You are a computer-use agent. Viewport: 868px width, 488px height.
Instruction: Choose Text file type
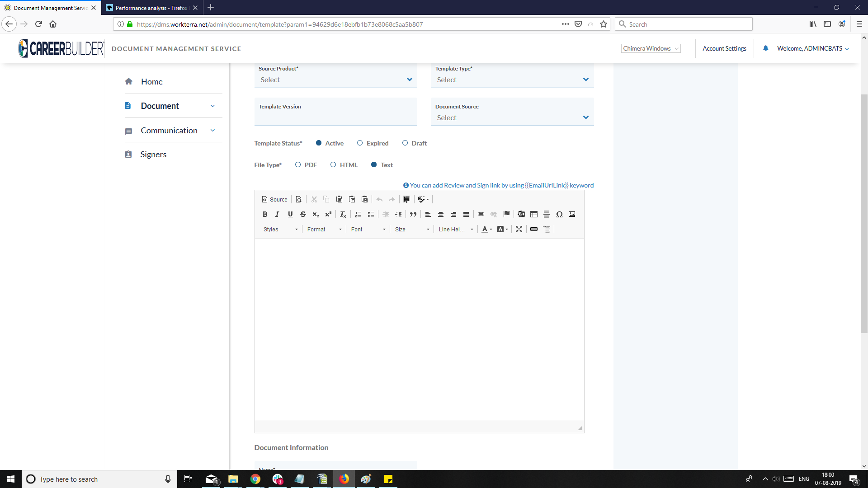374,165
